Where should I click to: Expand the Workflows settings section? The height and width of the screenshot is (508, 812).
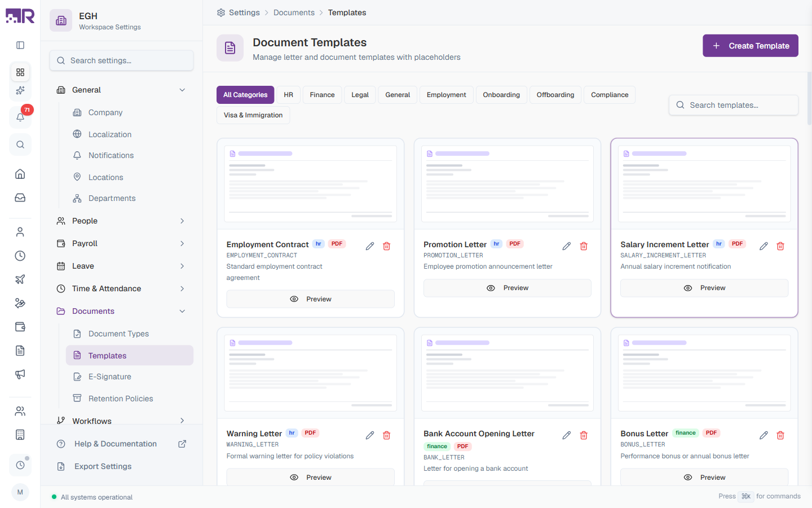tap(121, 421)
